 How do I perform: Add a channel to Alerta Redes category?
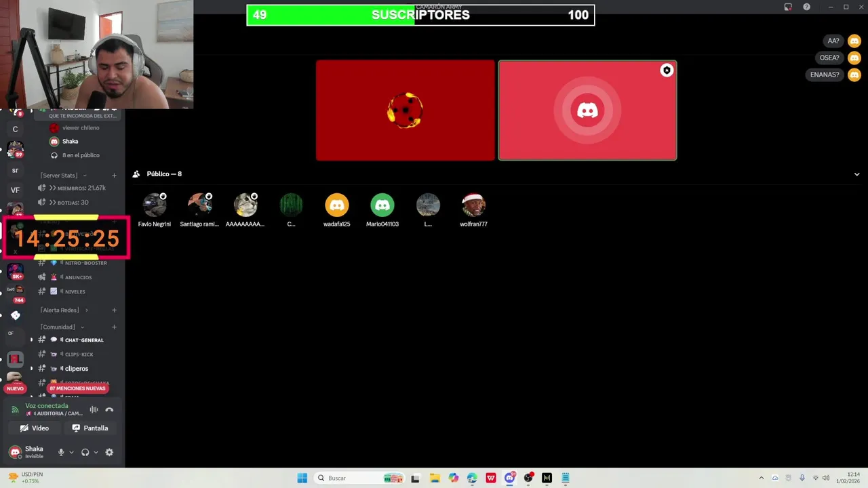click(x=114, y=310)
